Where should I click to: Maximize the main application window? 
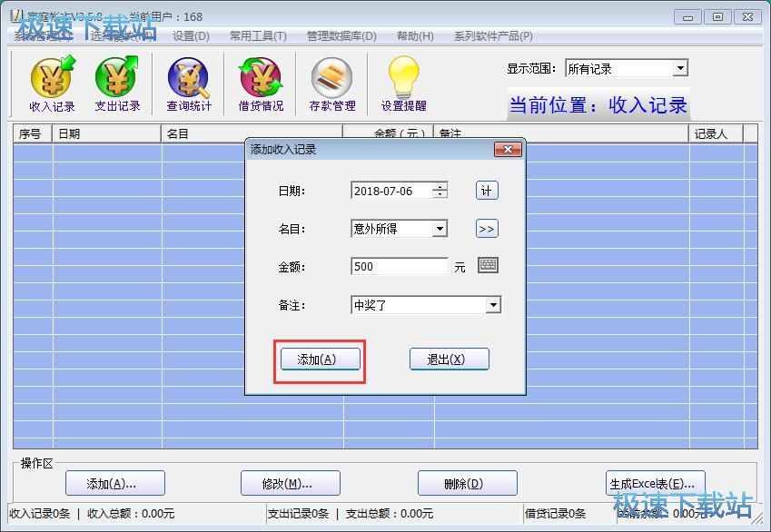(718, 17)
